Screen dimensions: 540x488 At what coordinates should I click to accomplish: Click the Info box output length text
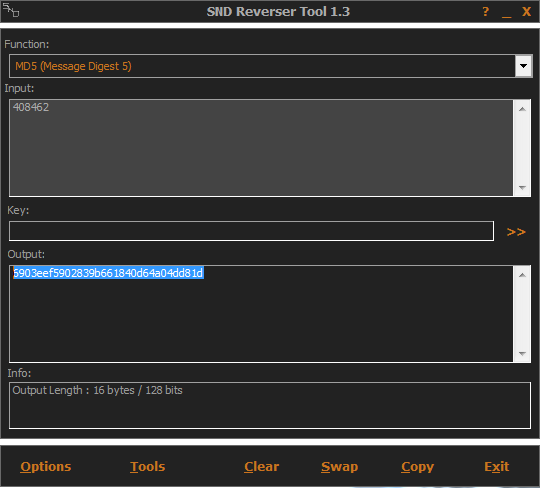tap(97, 390)
